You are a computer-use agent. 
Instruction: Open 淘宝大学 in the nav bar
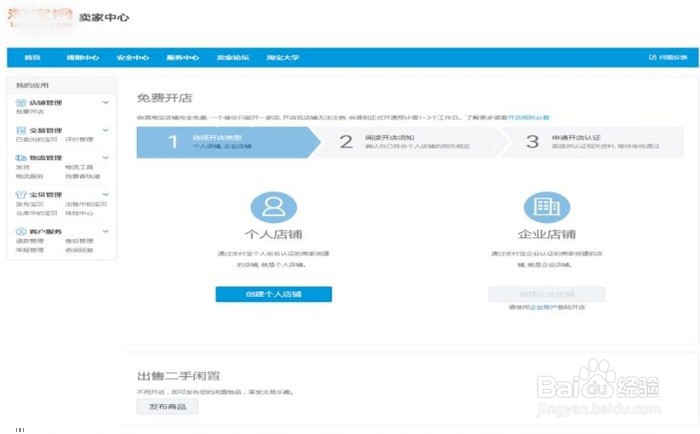click(x=283, y=58)
